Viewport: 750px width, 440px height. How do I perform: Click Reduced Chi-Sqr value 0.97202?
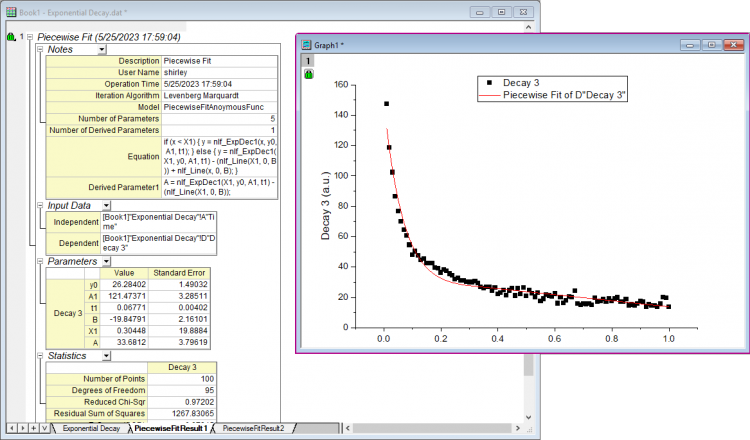(182, 402)
